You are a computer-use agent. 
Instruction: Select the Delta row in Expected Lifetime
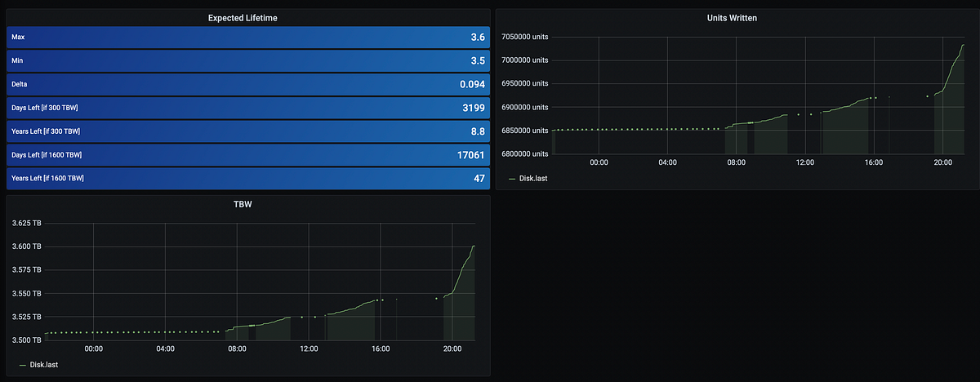(x=248, y=84)
